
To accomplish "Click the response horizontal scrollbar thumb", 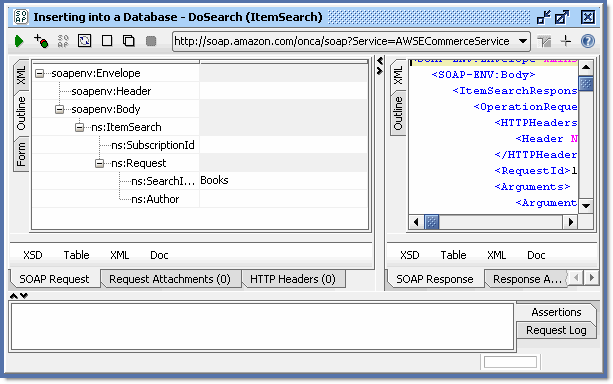I will [x=432, y=222].
